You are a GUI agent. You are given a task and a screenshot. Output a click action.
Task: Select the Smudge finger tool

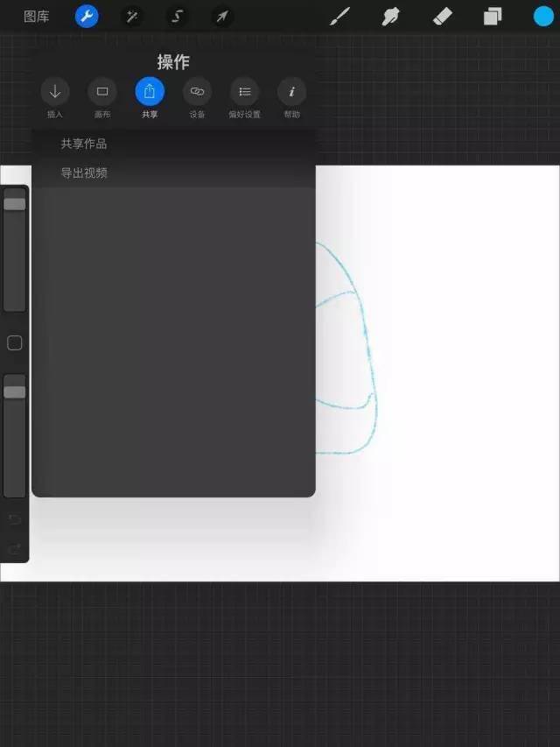tap(390, 17)
